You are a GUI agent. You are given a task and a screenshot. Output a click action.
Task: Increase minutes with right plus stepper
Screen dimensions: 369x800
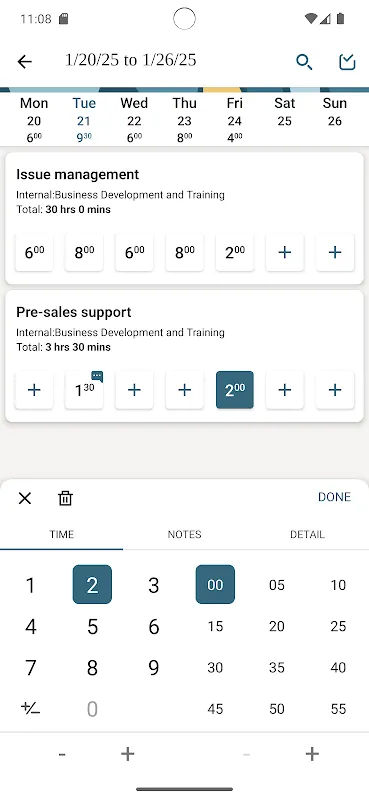click(x=312, y=754)
